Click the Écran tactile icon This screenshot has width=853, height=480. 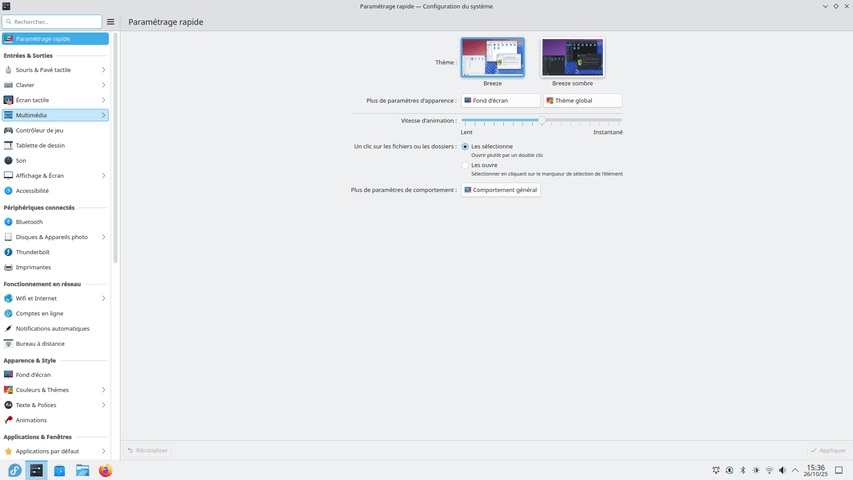coord(8,100)
